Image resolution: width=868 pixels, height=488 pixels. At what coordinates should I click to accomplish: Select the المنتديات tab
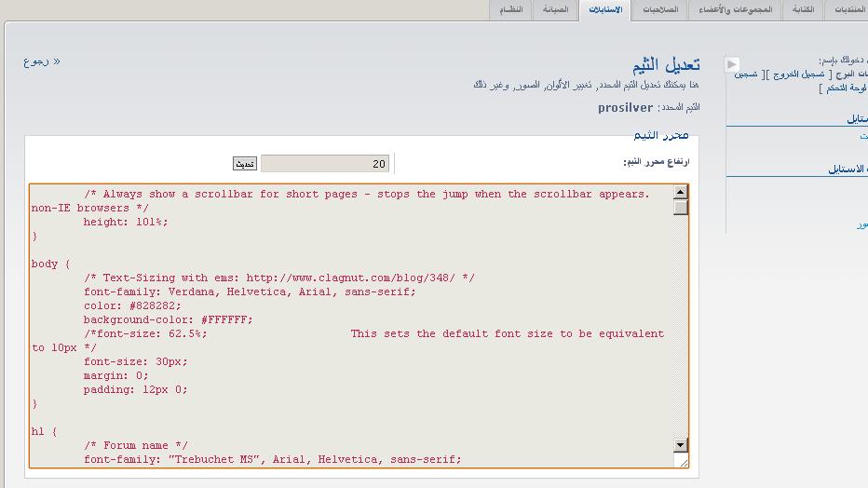849,10
